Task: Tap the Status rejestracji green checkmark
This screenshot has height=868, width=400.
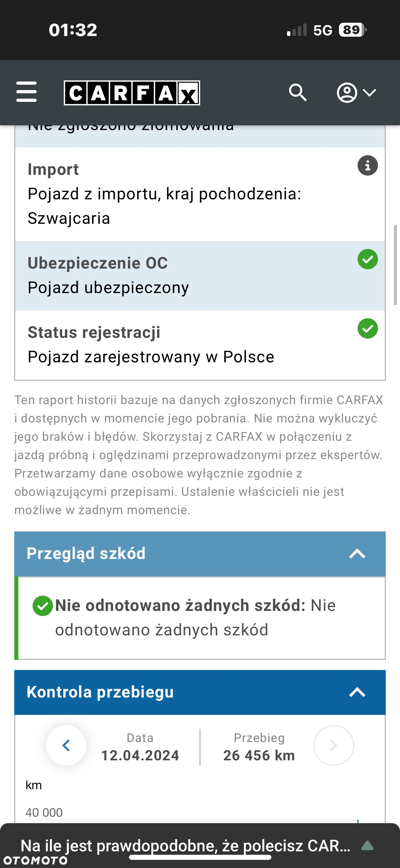Action: pyautogui.click(x=367, y=328)
